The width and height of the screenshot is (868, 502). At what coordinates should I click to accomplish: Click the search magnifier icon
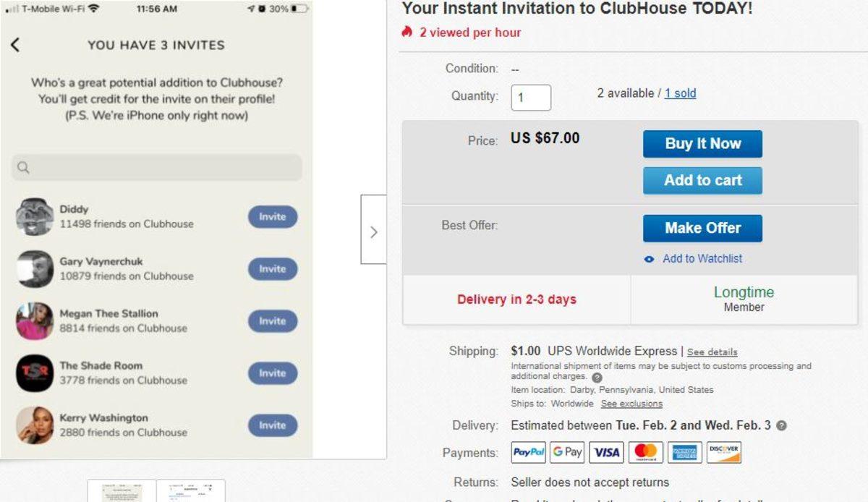23,168
